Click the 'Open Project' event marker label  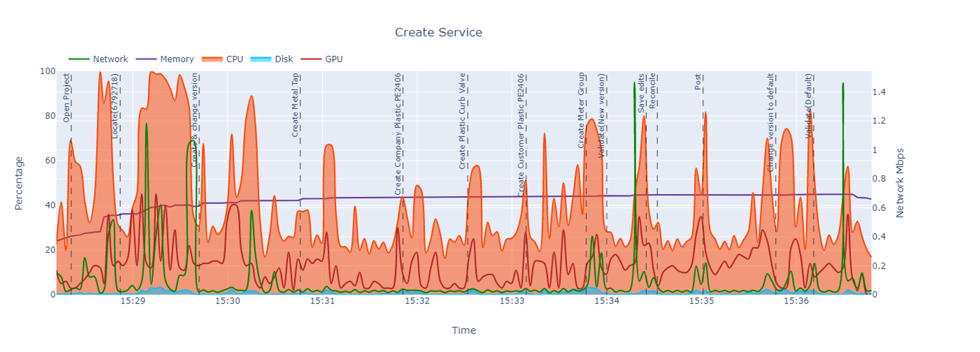[x=67, y=97]
